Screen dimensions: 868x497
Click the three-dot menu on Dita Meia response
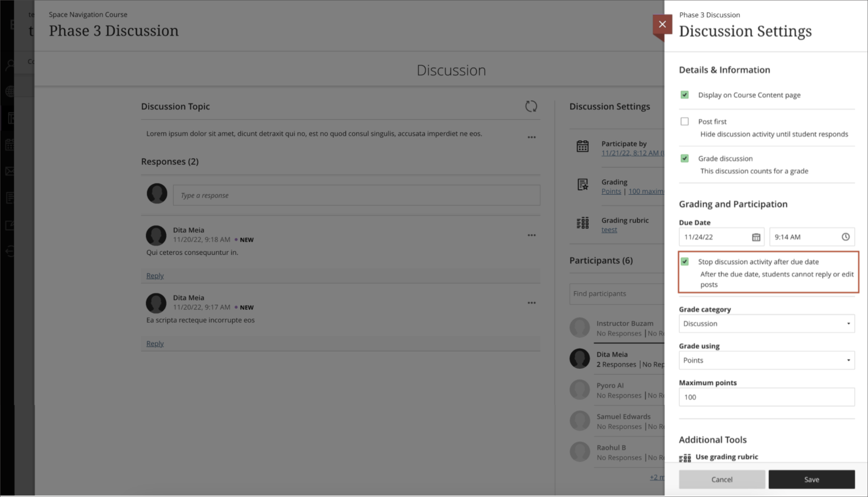(x=531, y=235)
